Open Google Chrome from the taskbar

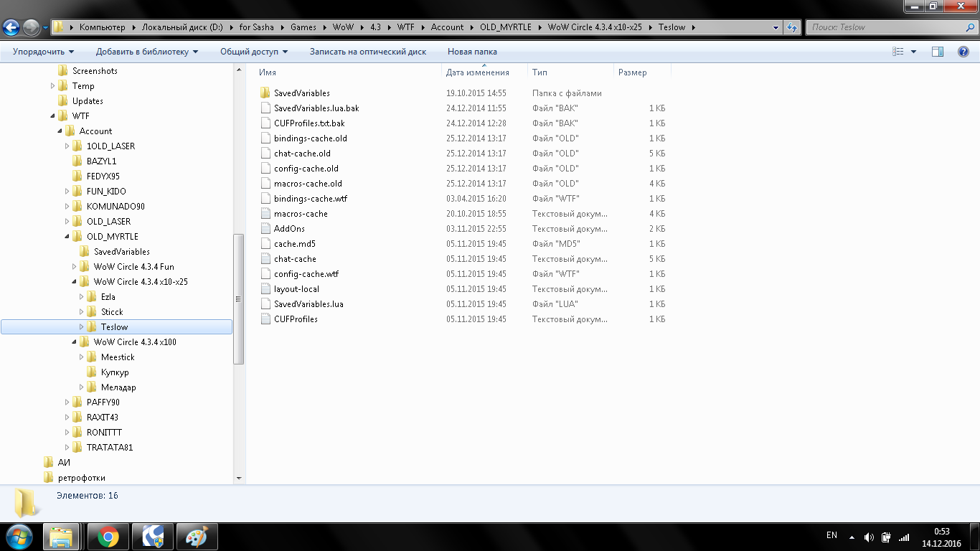108,537
